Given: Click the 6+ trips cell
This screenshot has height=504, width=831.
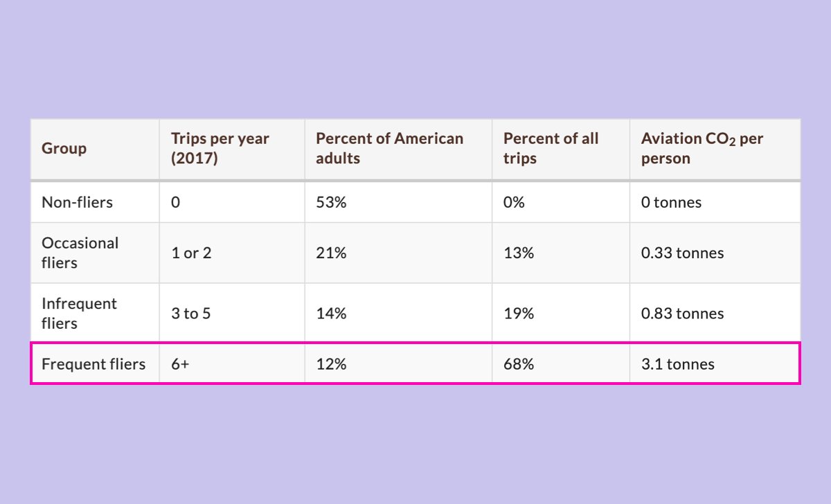Looking at the screenshot, I should pyautogui.click(x=180, y=363).
